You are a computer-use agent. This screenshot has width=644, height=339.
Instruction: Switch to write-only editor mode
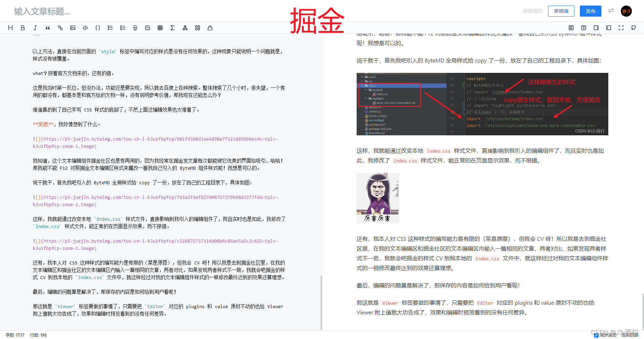(x=596, y=28)
